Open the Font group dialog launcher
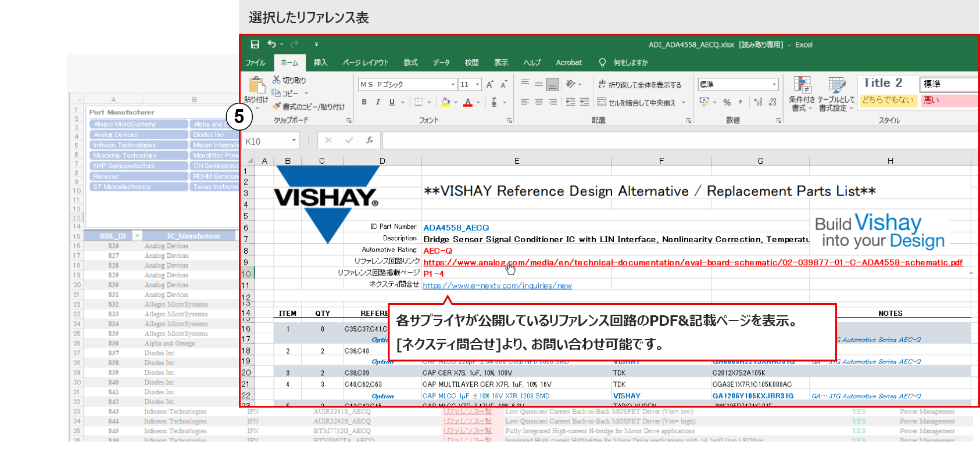Viewport: 980px width, 468px height. [509, 121]
